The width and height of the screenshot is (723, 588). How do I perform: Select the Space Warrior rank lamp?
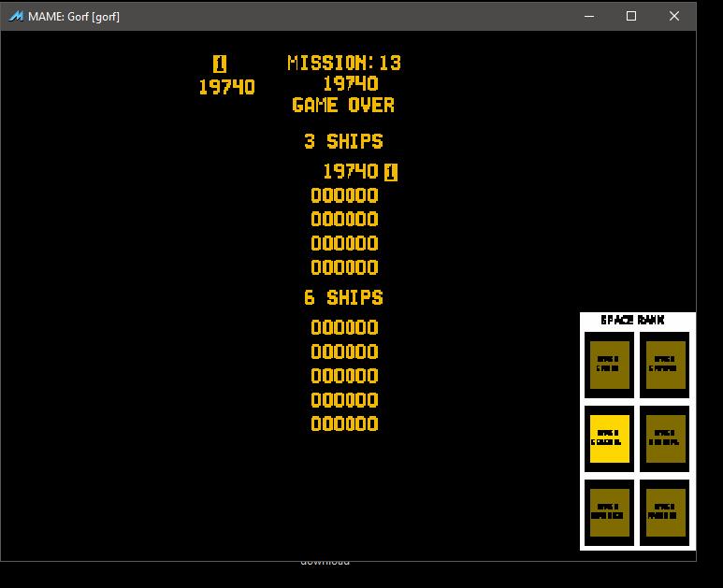click(x=609, y=512)
